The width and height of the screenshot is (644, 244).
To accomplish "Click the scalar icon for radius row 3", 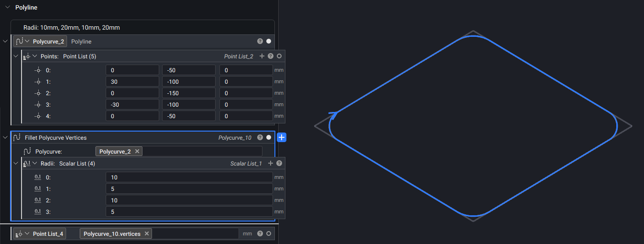I will [38, 212].
